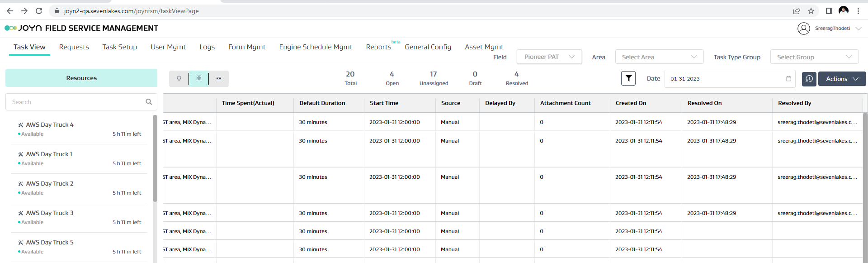
Task: Open the Select Area dropdown
Action: (659, 57)
